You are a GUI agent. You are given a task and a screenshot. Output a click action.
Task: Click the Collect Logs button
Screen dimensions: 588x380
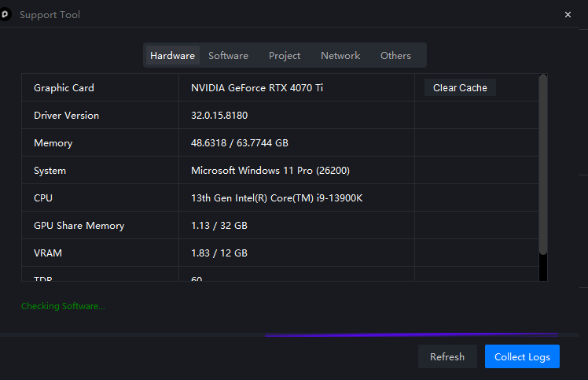pyautogui.click(x=522, y=356)
